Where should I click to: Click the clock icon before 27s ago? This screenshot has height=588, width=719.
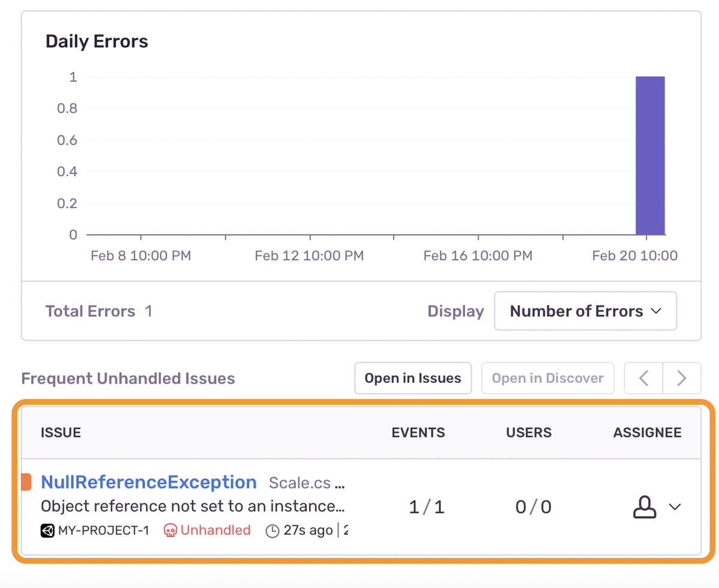click(x=273, y=531)
